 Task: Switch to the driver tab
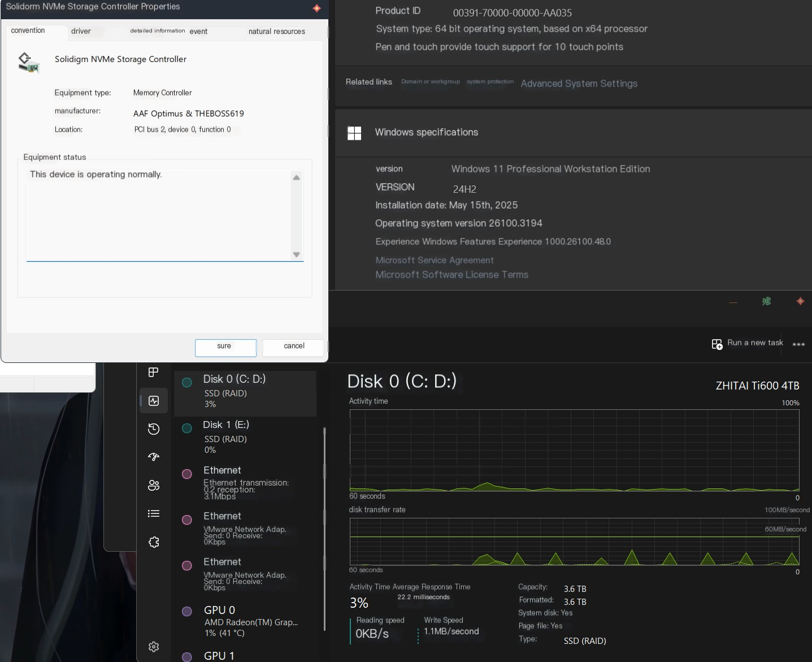[x=81, y=31]
